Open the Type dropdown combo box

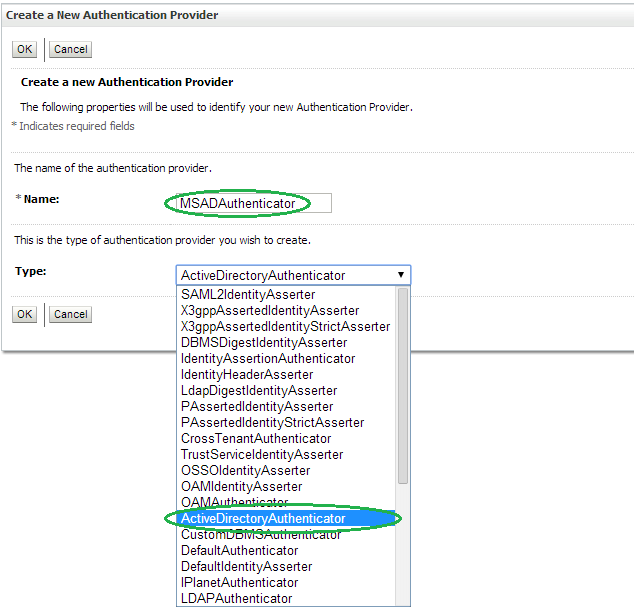[293, 275]
